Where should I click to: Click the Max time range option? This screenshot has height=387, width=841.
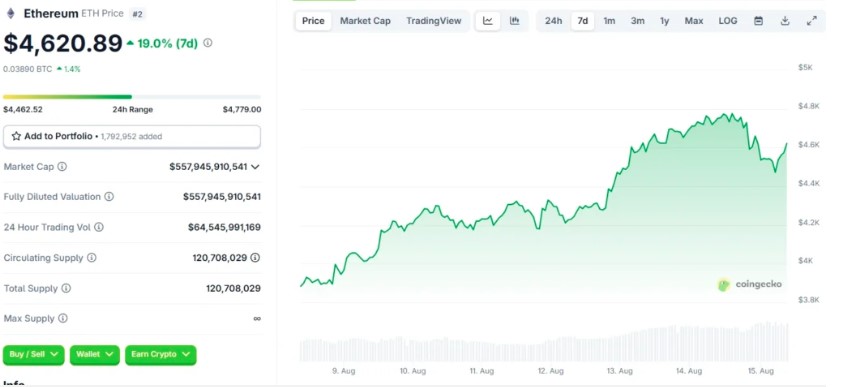point(694,21)
